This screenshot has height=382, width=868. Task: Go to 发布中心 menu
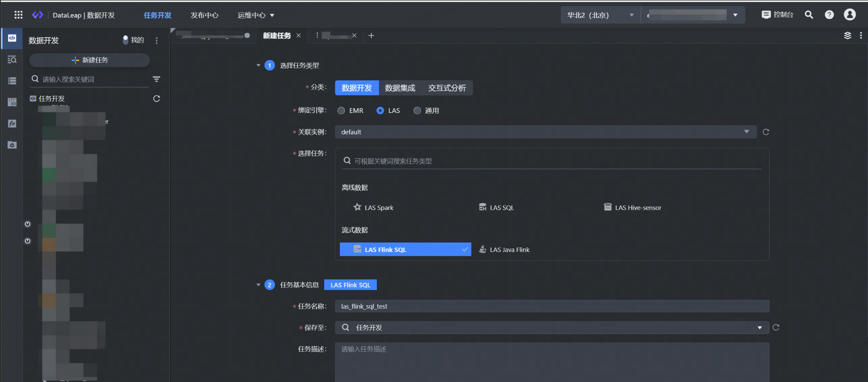[204, 15]
